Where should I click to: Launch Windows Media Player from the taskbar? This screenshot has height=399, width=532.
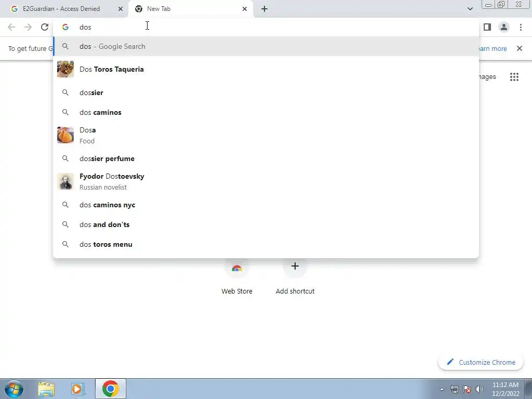tap(77, 389)
